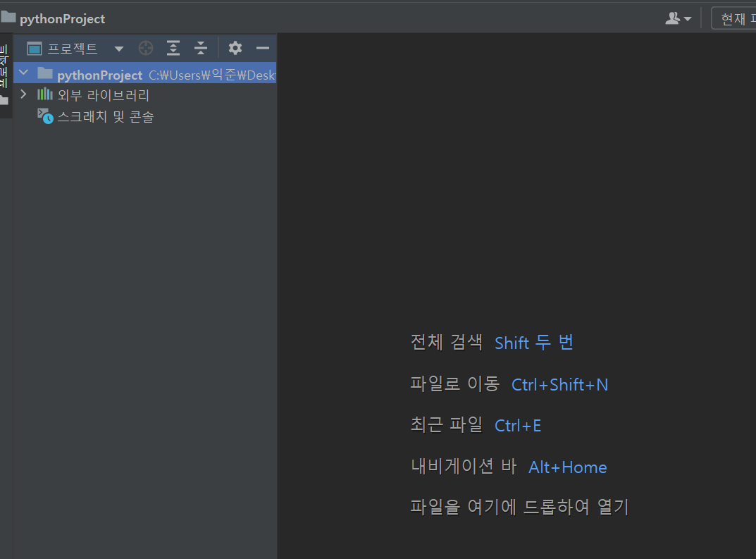
Task: Open project view settings gear
Action: pyautogui.click(x=235, y=48)
